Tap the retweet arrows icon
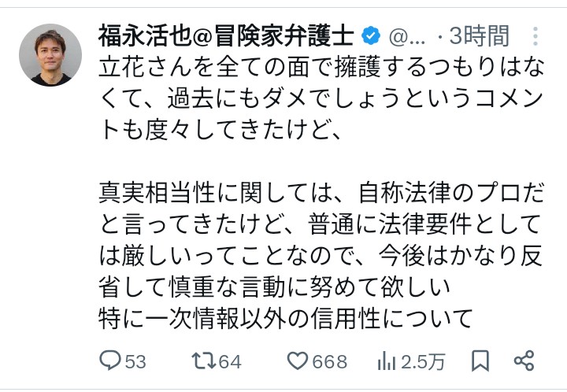This screenshot has height=392, width=567. (203, 361)
